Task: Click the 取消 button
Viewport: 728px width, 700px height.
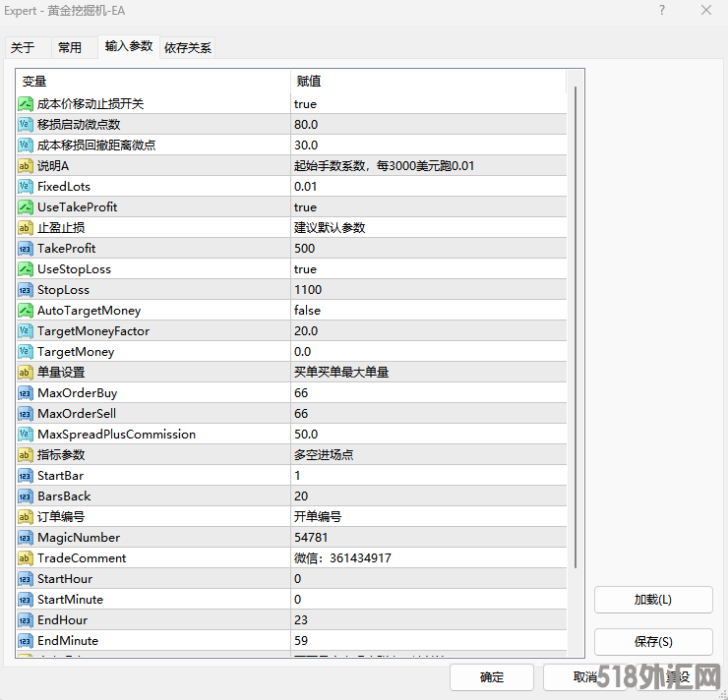Action: 585,677
